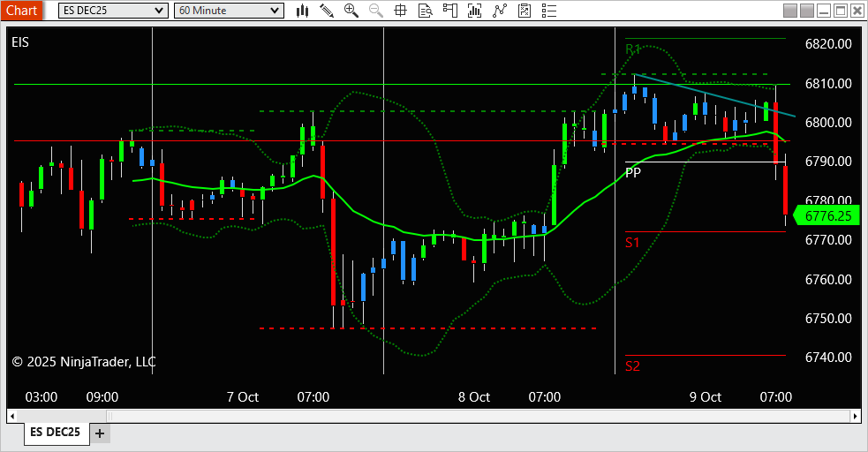This screenshot has height=452, width=868.
Task: Click the 6750.00 price axis label
Action: coord(828,318)
